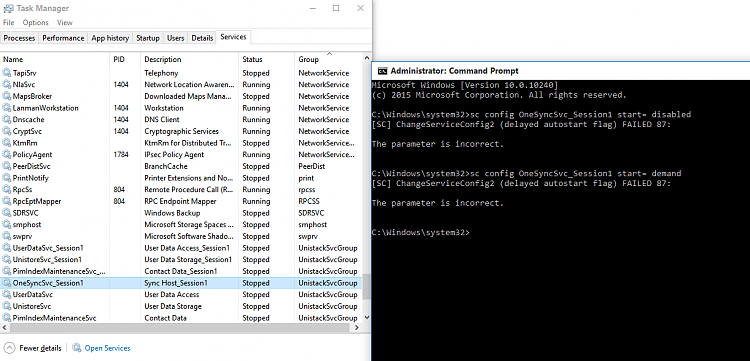Switch to the Startup tab
This screenshot has width=750, height=361.
click(x=148, y=38)
